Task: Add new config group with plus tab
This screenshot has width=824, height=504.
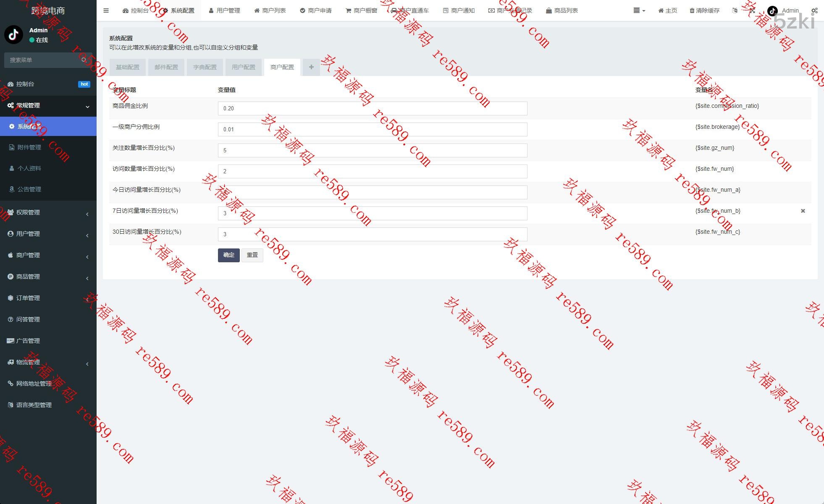Action: point(311,67)
